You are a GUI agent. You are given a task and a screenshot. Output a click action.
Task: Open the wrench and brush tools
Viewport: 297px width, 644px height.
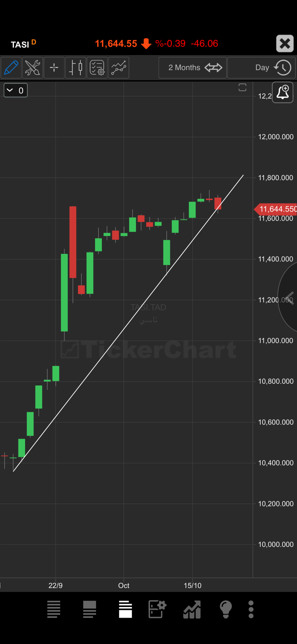(x=32, y=67)
